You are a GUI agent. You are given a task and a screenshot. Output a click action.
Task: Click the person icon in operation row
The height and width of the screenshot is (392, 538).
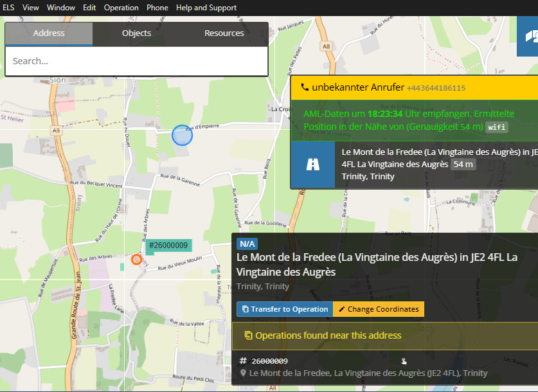point(404,361)
